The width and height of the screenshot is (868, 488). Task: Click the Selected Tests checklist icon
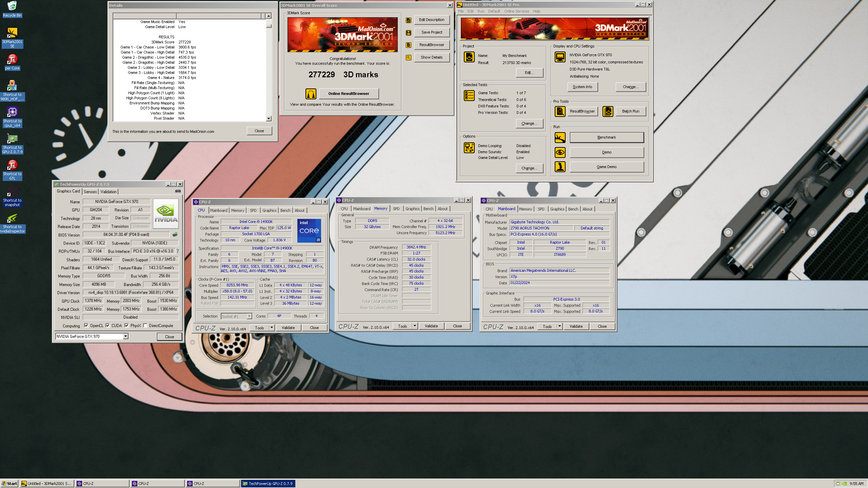(x=469, y=96)
